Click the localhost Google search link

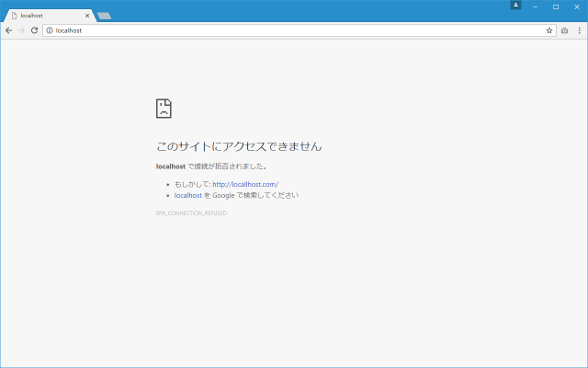tap(188, 195)
